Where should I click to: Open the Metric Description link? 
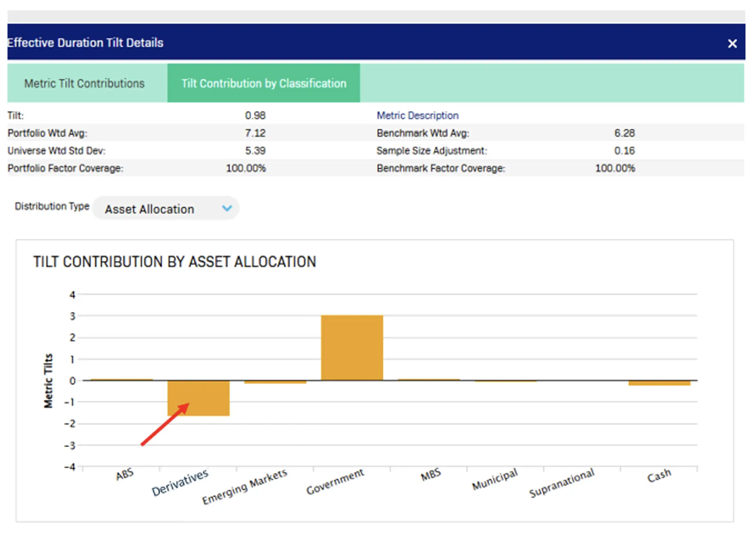coord(417,115)
